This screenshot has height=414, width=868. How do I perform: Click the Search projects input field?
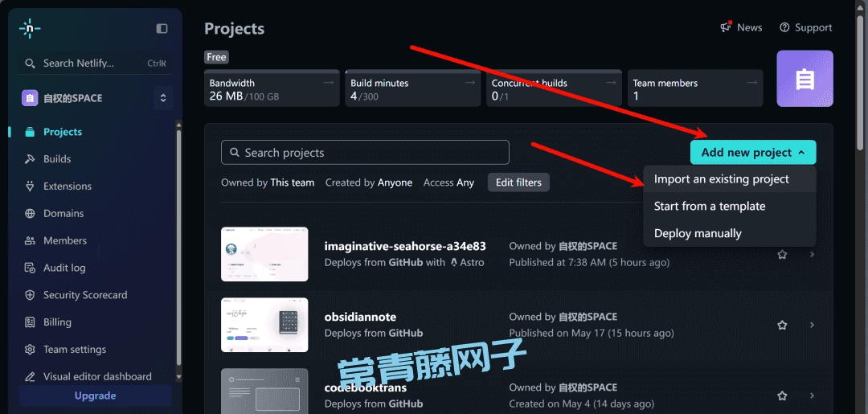pyautogui.click(x=365, y=152)
